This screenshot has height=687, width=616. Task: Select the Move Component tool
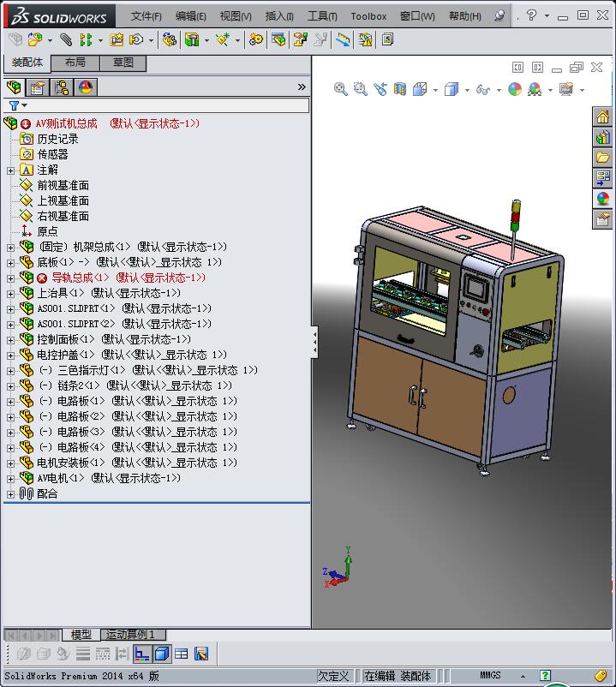click(x=136, y=40)
